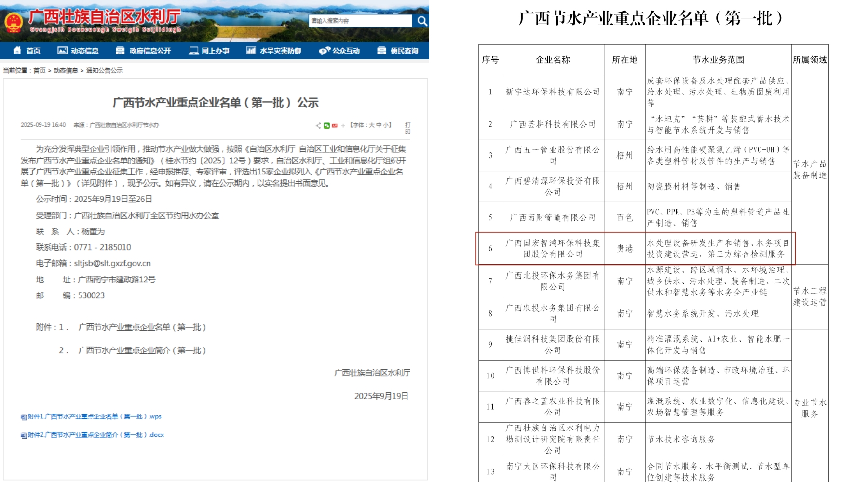Open the 动态信息 menu
The image size is (868, 482).
click(x=85, y=50)
